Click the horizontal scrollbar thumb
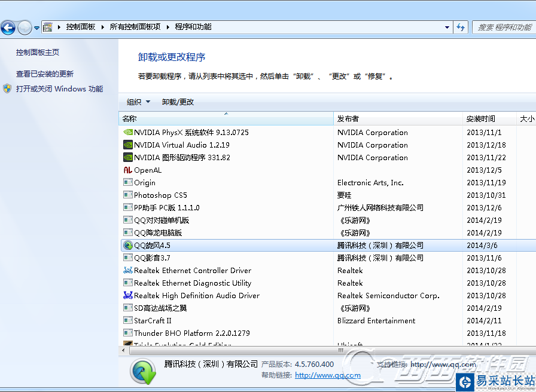 pyautogui.click(x=340, y=350)
